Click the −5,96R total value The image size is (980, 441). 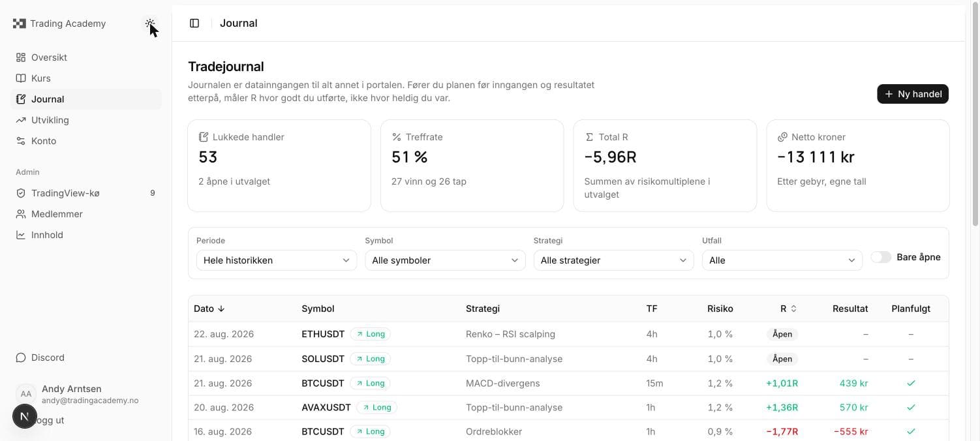(x=610, y=157)
